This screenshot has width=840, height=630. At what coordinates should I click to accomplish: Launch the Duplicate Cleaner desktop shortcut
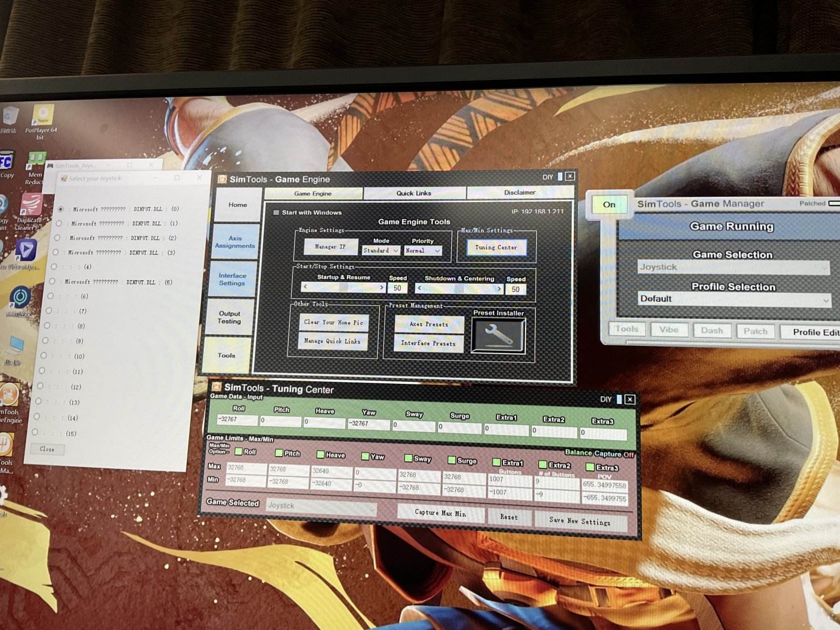pyautogui.click(x=29, y=212)
